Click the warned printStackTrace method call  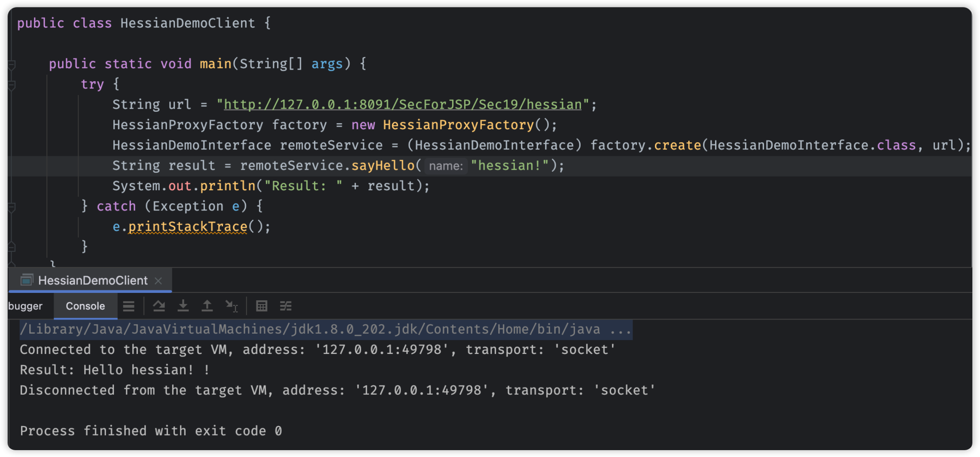point(188,226)
